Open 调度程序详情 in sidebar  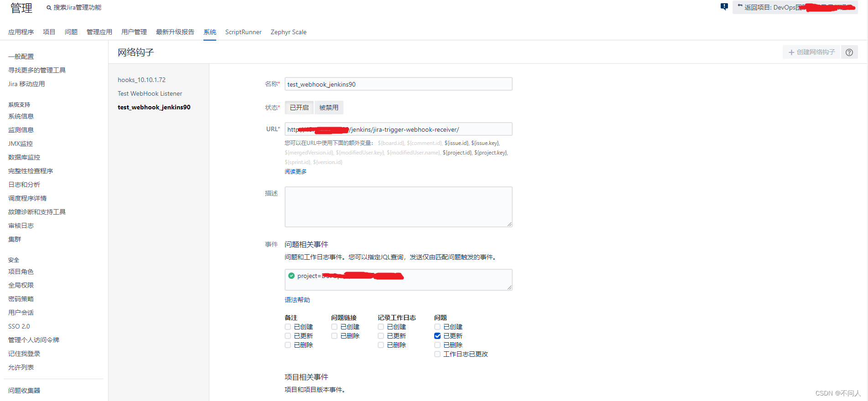(27, 198)
